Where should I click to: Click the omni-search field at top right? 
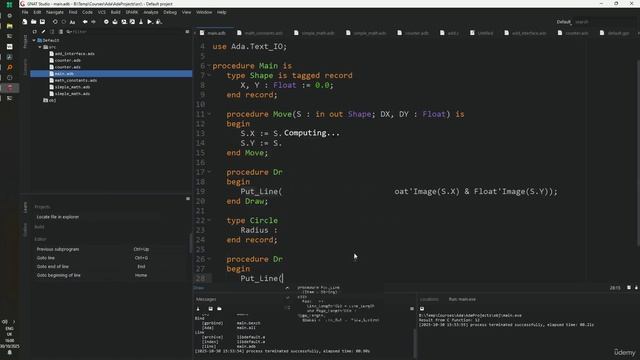coord(604,22)
